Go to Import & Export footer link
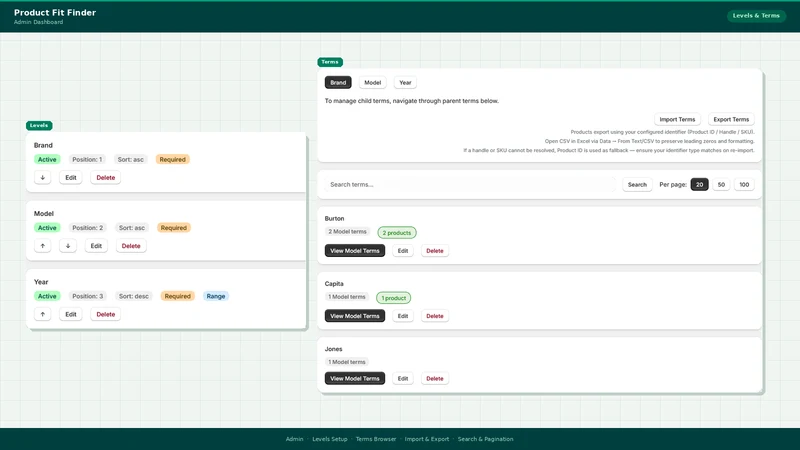The image size is (800, 450). click(x=427, y=439)
